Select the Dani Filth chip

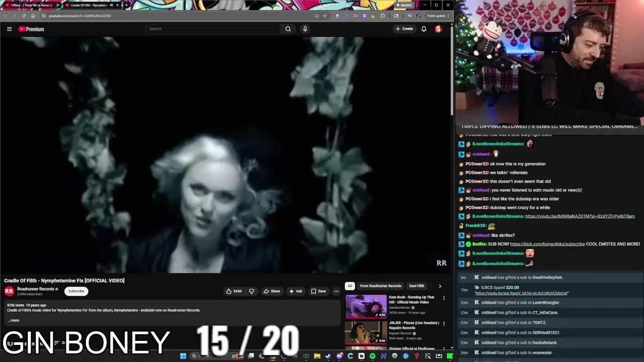[417, 286]
